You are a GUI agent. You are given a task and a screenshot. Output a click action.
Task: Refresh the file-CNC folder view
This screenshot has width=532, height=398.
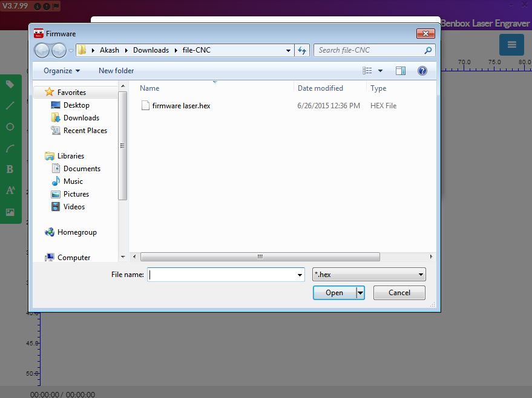pos(302,51)
